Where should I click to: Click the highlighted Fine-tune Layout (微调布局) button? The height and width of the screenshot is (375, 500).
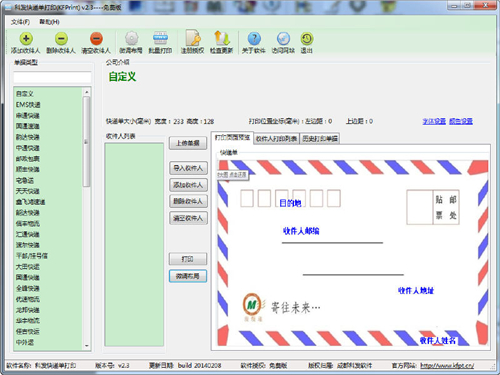pyautogui.click(x=188, y=276)
